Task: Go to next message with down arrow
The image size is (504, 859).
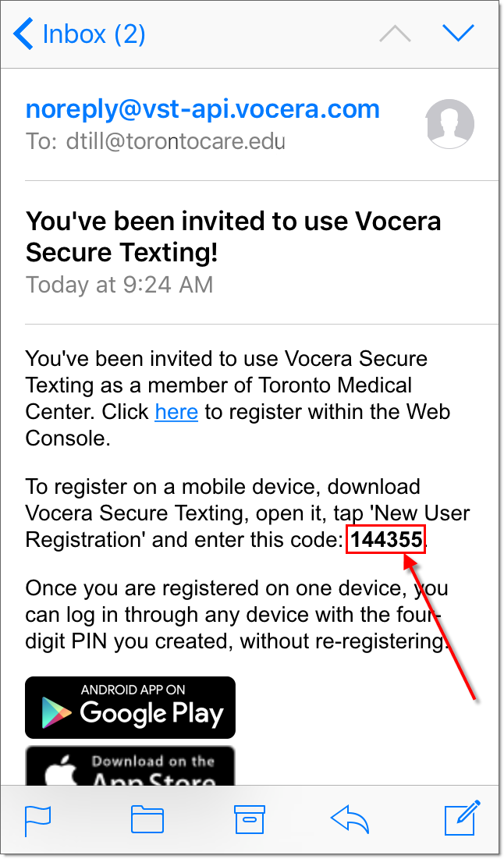Action: pyautogui.click(x=458, y=34)
